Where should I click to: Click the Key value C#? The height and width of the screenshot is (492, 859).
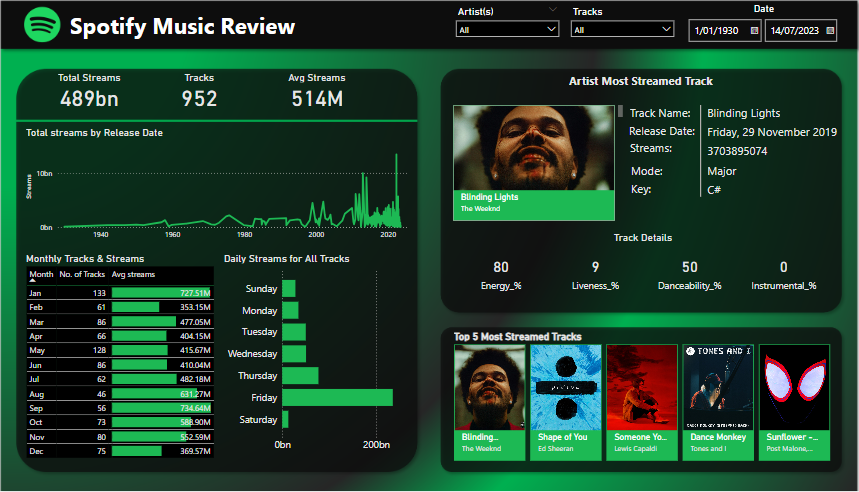coord(714,190)
